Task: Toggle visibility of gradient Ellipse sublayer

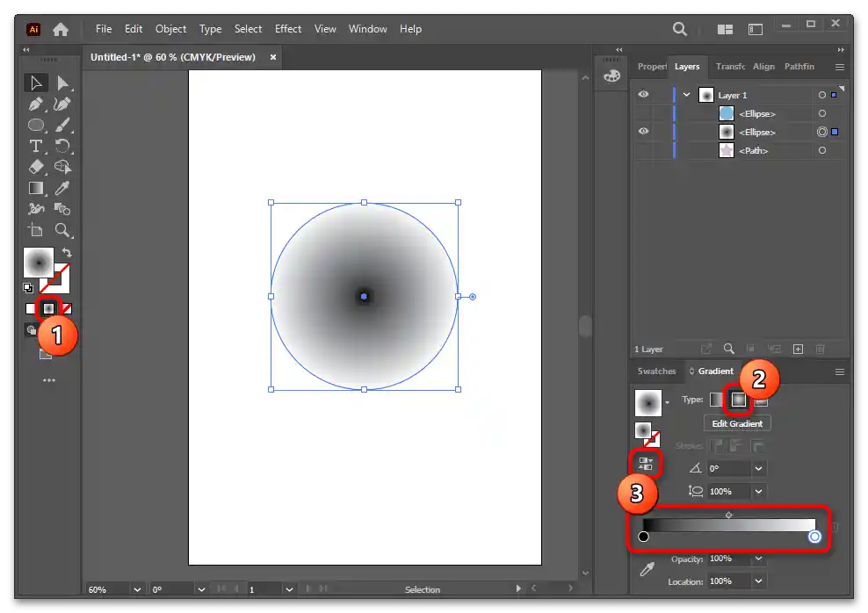Action: [x=643, y=132]
